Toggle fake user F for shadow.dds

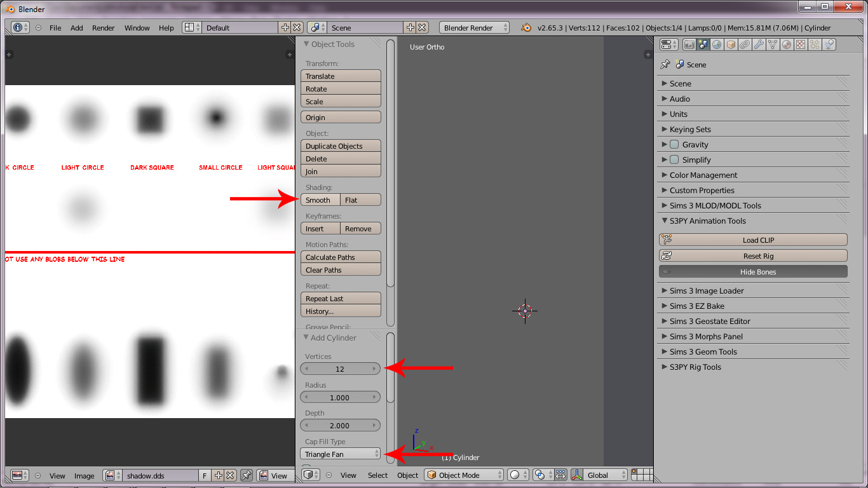coord(205,475)
